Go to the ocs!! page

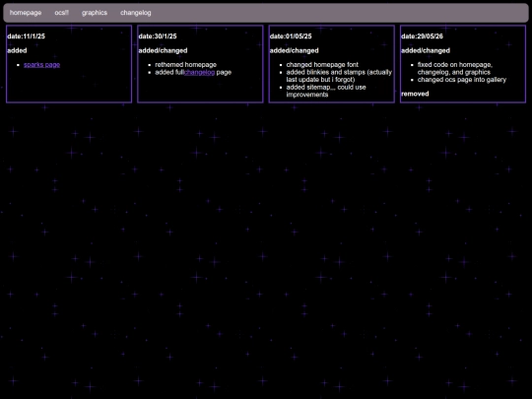coord(61,13)
